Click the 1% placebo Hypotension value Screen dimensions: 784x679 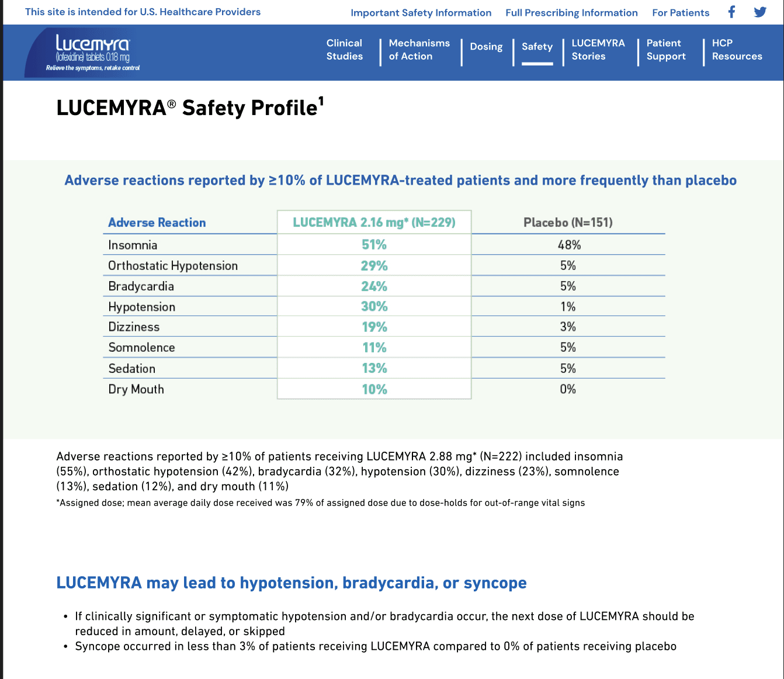click(x=568, y=307)
